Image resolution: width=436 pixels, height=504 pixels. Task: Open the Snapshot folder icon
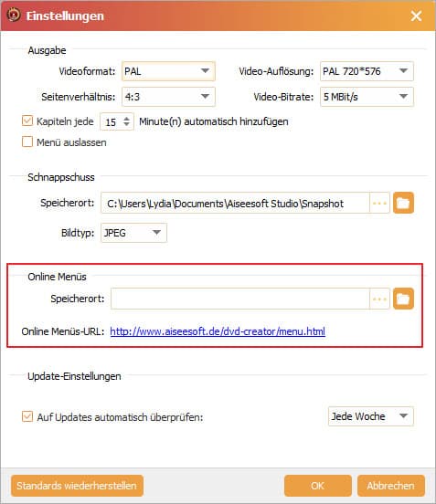(x=403, y=203)
